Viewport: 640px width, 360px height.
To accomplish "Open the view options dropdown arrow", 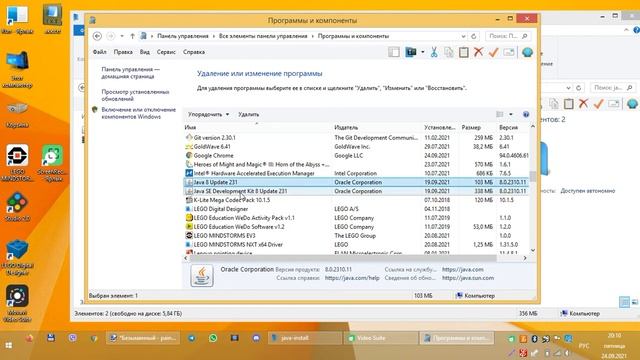I will point(511,114).
